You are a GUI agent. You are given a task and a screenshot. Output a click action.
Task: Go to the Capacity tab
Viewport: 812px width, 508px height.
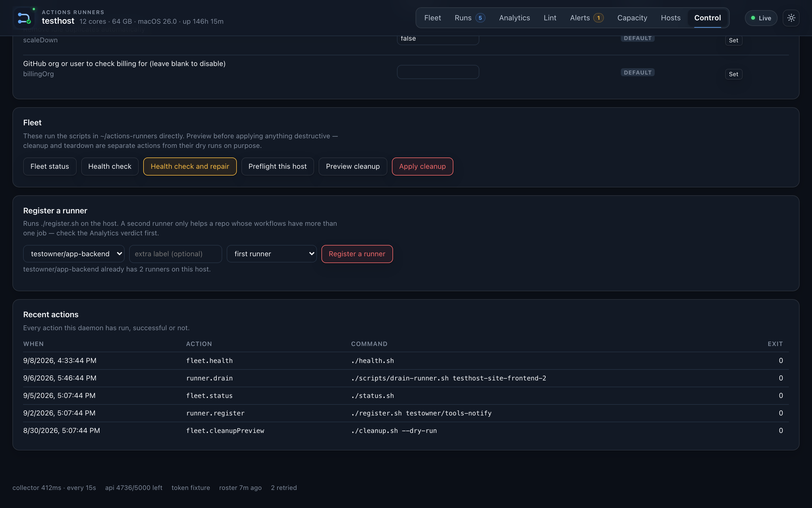coord(632,18)
